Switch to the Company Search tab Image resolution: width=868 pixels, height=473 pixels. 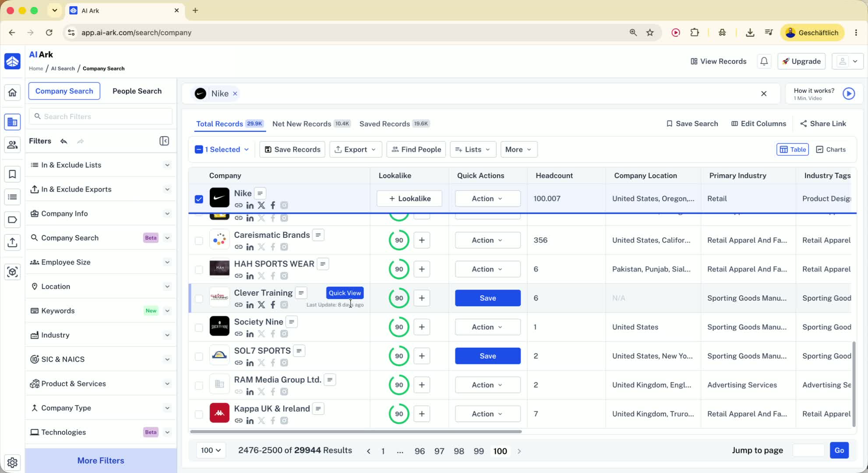[64, 91]
